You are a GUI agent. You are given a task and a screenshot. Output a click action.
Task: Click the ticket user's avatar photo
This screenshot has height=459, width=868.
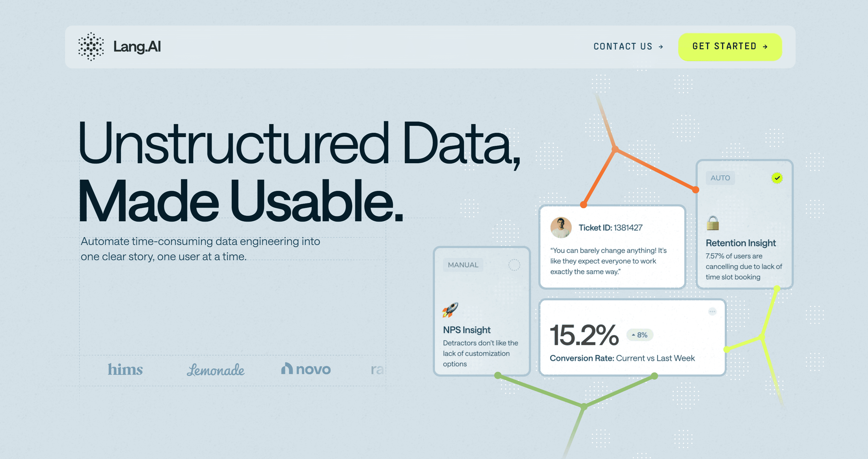(561, 228)
